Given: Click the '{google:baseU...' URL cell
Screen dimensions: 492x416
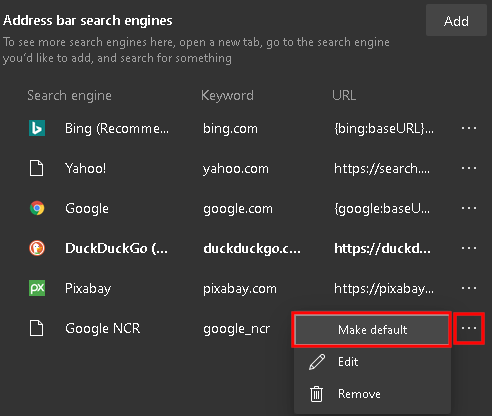Looking at the screenshot, I should (382, 209).
